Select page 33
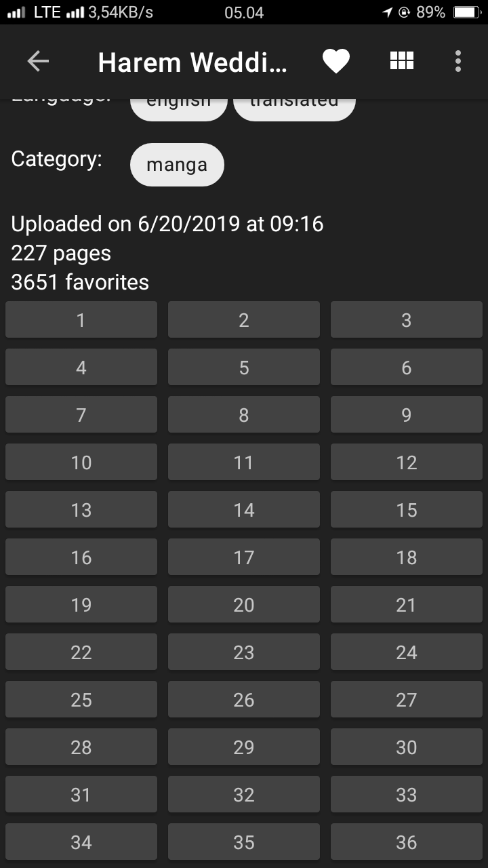The height and width of the screenshot is (868, 488). 406,794
